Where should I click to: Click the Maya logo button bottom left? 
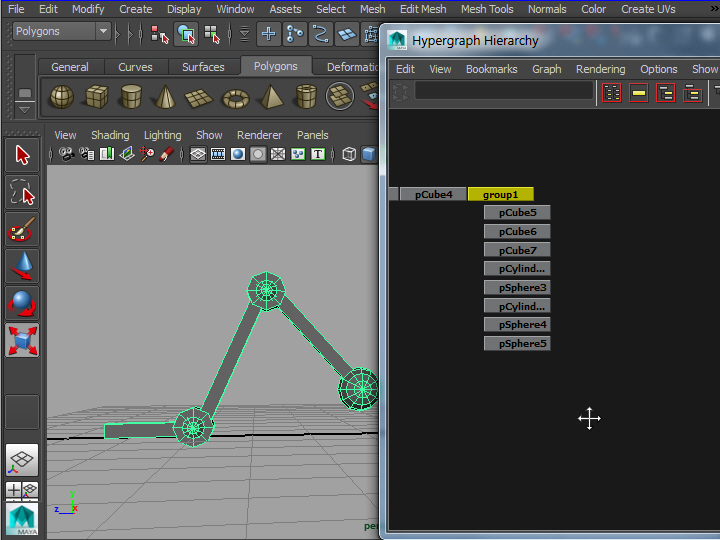(x=22, y=519)
